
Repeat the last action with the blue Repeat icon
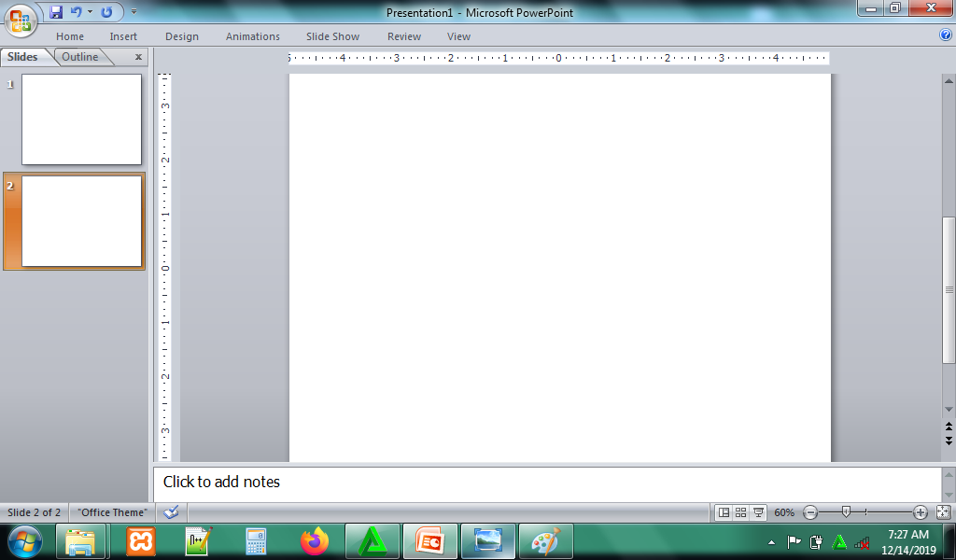click(106, 11)
